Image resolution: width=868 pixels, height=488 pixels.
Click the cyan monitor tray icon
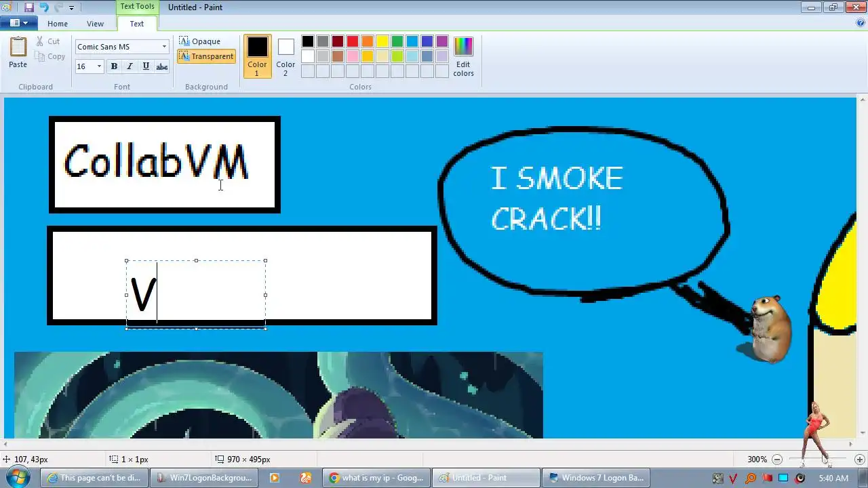click(x=783, y=479)
